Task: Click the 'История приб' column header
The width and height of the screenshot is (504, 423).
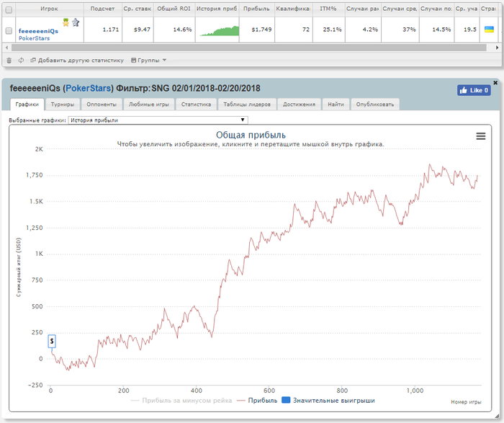Action: pyautogui.click(x=217, y=9)
